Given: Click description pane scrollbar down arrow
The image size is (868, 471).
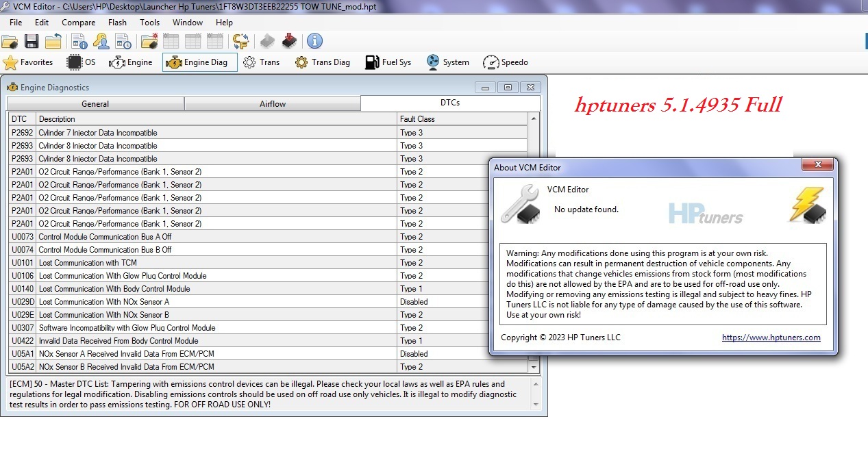Looking at the screenshot, I should coord(537,405).
